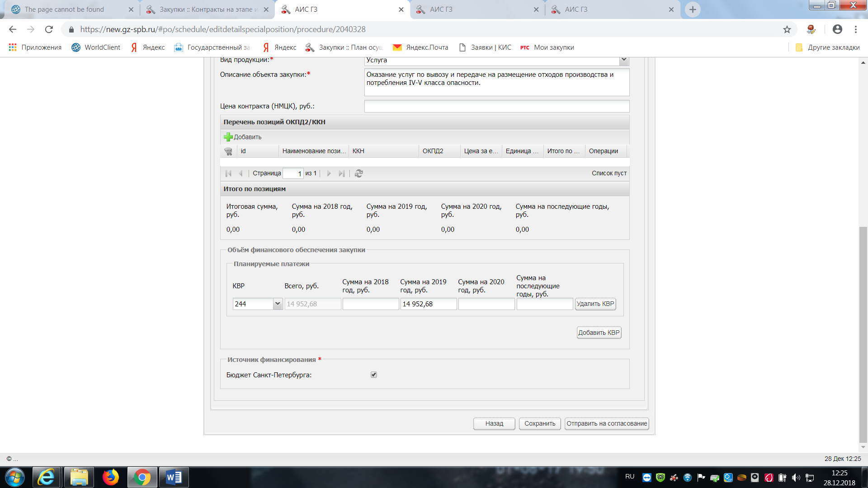The height and width of the screenshot is (488, 868).
Task: Click the Отправить на согласование button
Action: (607, 424)
